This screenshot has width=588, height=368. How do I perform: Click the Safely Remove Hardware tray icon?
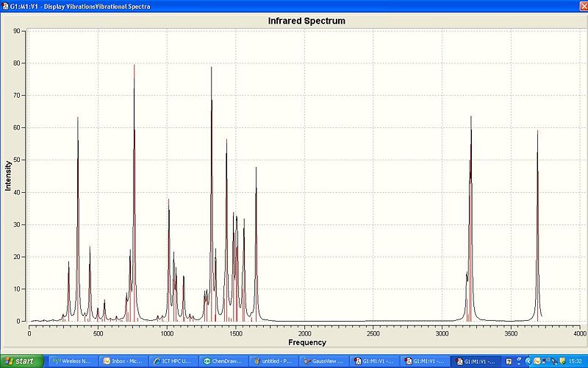[554, 361]
